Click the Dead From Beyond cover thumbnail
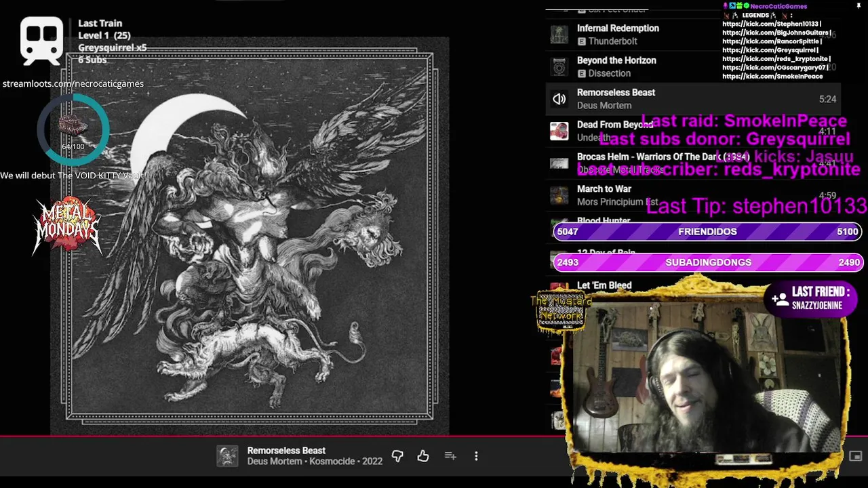This screenshot has height=488, width=868. coord(559,131)
